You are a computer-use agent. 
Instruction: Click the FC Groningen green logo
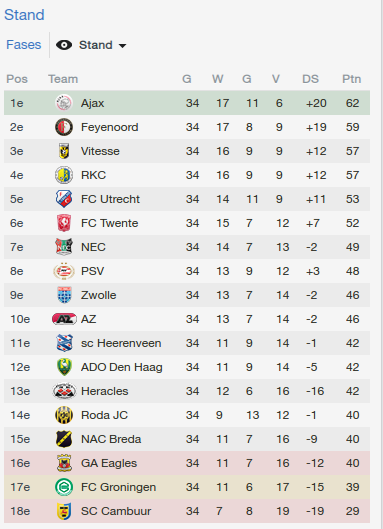pos(64,487)
